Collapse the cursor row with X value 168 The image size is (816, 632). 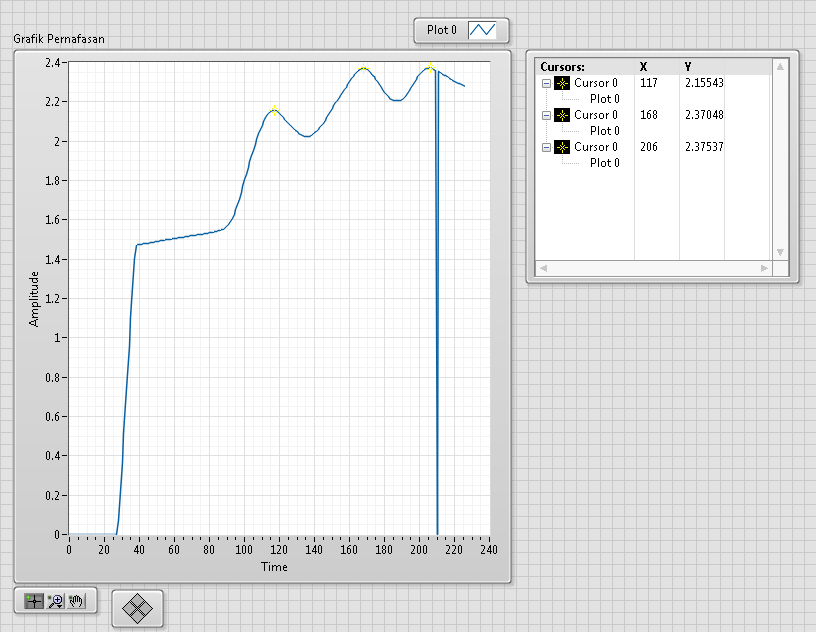pyautogui.click(x=546, y=115)
